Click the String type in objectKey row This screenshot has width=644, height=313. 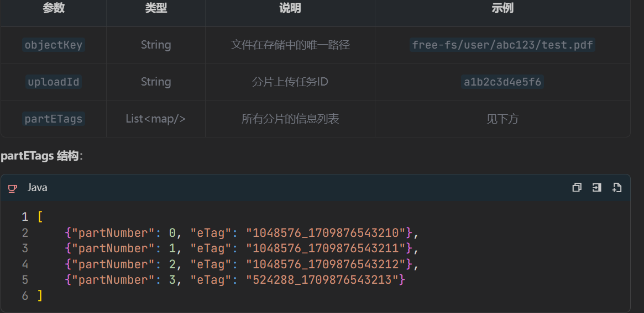pos(156,45)
